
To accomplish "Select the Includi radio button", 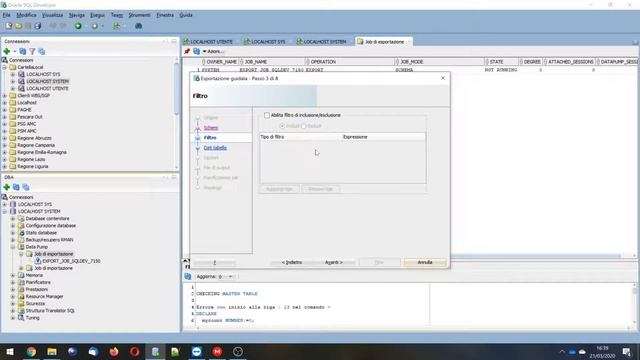I will (x=282, y=126).
